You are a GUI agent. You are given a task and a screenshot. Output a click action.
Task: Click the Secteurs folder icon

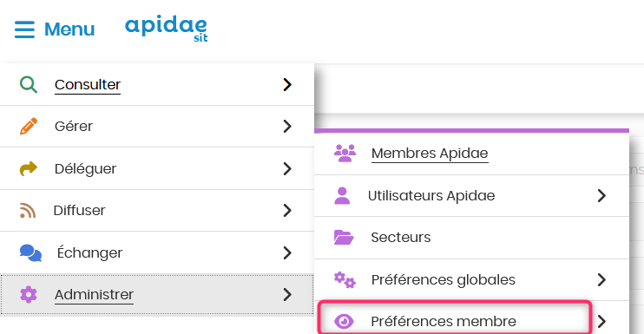pos(344,237)
